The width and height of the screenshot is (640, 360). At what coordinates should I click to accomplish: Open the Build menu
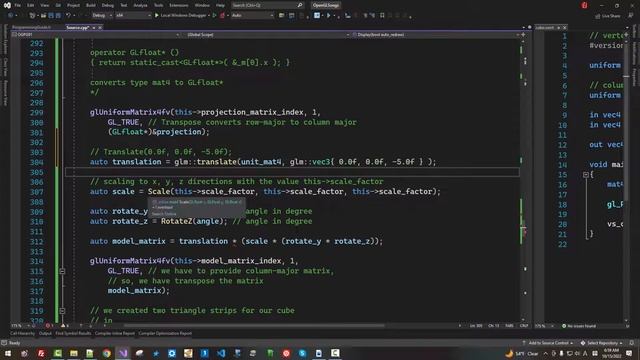[x=91, y=5]
